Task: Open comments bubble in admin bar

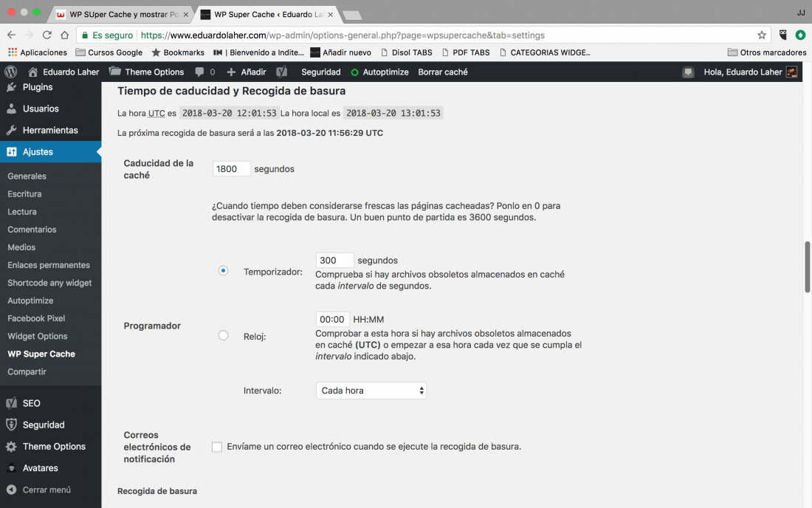Action: 205,72
